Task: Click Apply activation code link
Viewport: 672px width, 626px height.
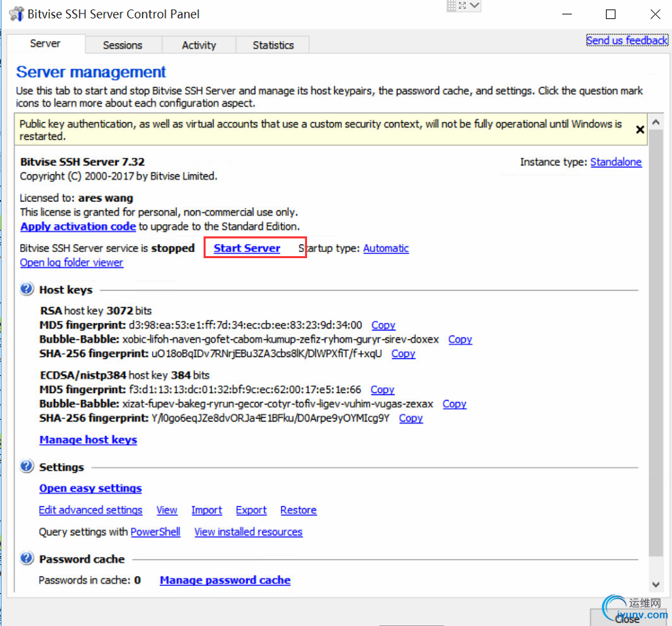Action: [78, 226]
